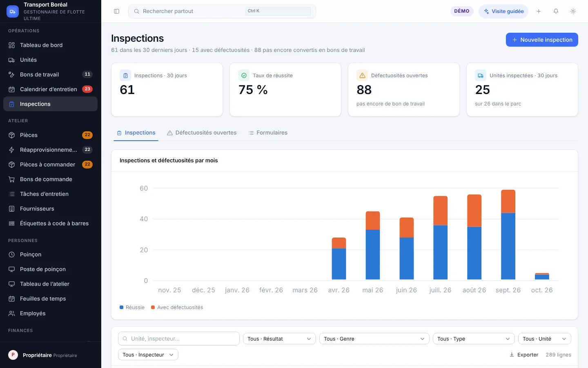Open Tâches d'entretien page
The image size is (588, 368).
50,194
